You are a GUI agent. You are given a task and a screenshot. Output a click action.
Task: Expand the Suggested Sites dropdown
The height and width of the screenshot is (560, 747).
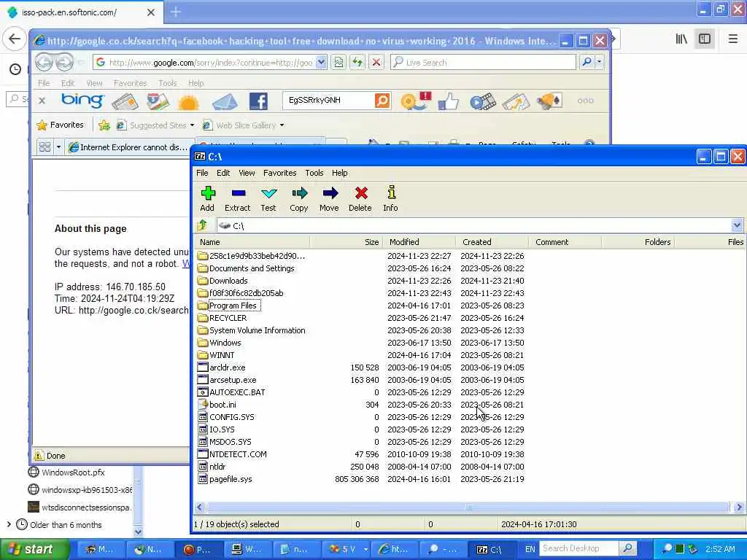pos(192,125)
